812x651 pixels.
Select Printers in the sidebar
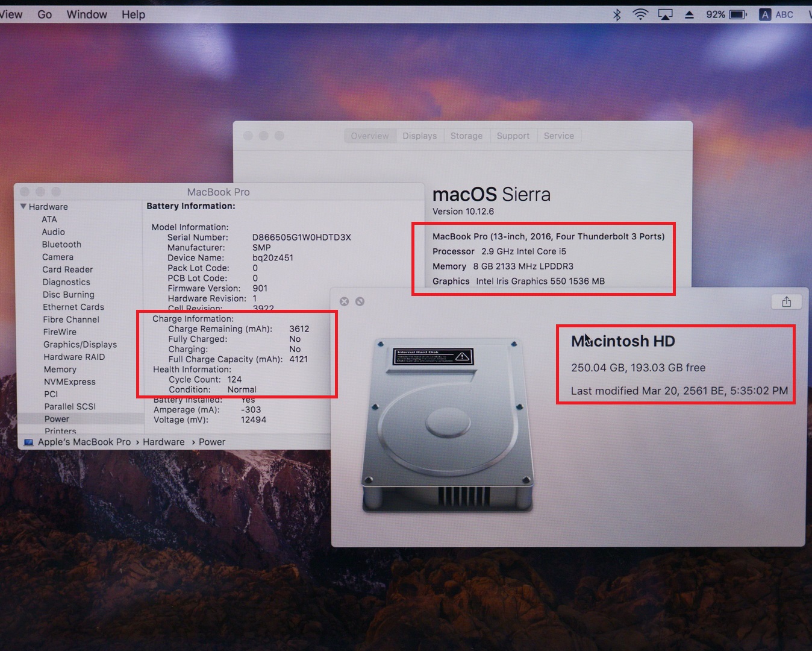60,431
